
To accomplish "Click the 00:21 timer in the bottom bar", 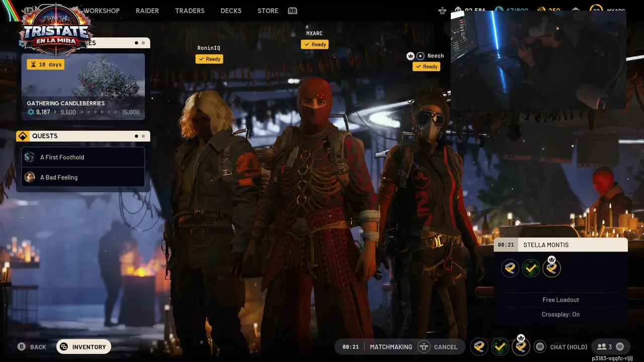I will pyautogui.click(x=351, y=347).
